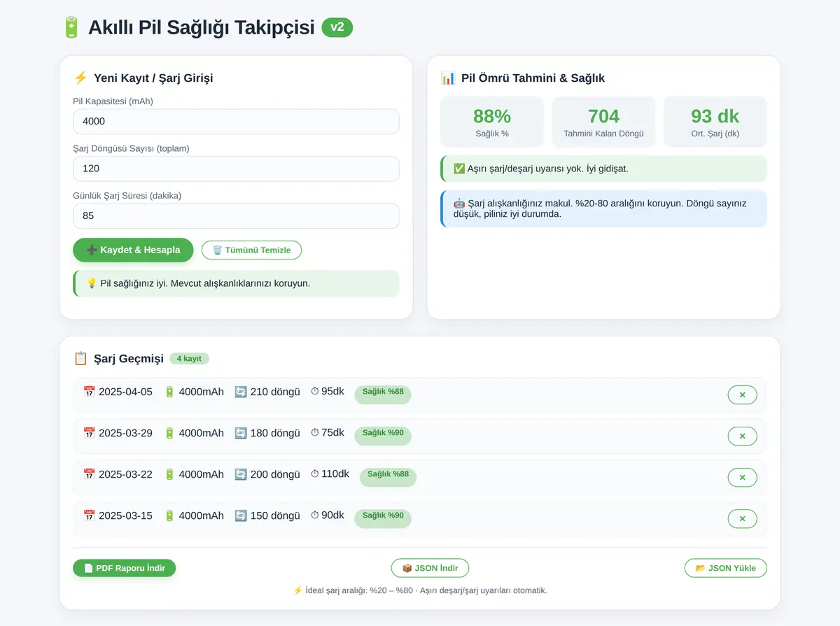Select the Günlük Şarj Süresi field
The image size is (840, 626).
click(236, 216)
